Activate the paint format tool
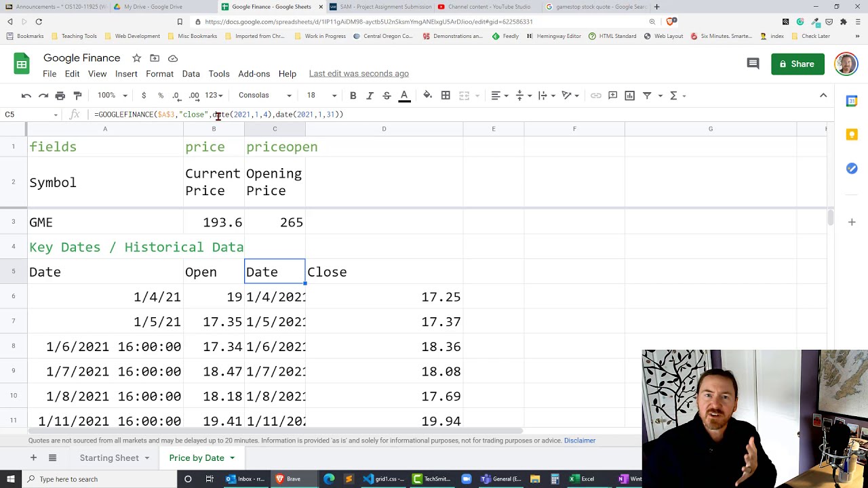868x488 pixels. (77, 96)
